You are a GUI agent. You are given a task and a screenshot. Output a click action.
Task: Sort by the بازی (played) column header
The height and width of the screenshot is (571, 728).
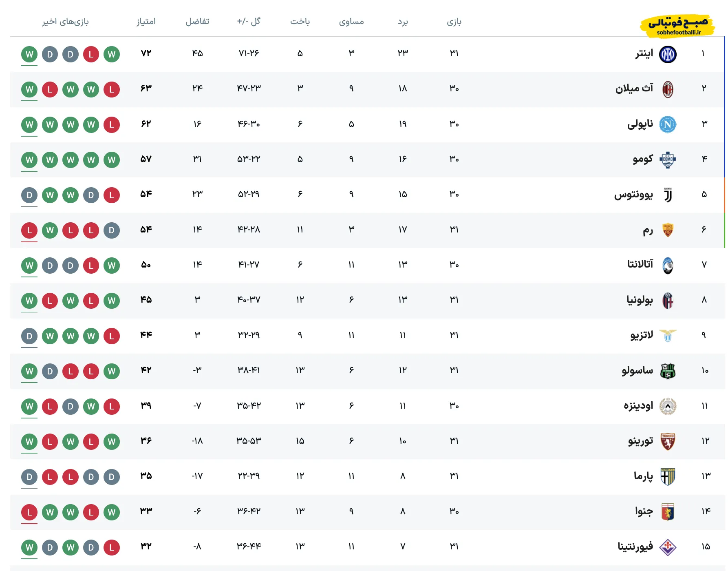click(x=454, y=22)
